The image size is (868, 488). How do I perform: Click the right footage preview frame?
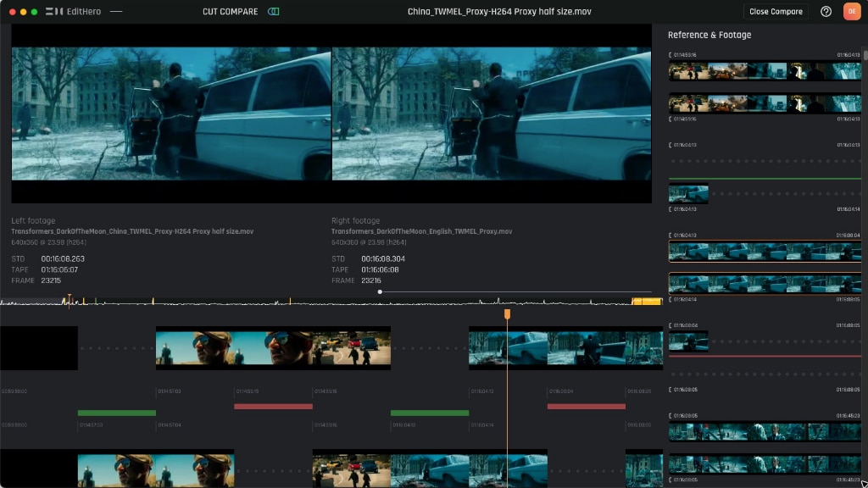click(x=492, y=113)
